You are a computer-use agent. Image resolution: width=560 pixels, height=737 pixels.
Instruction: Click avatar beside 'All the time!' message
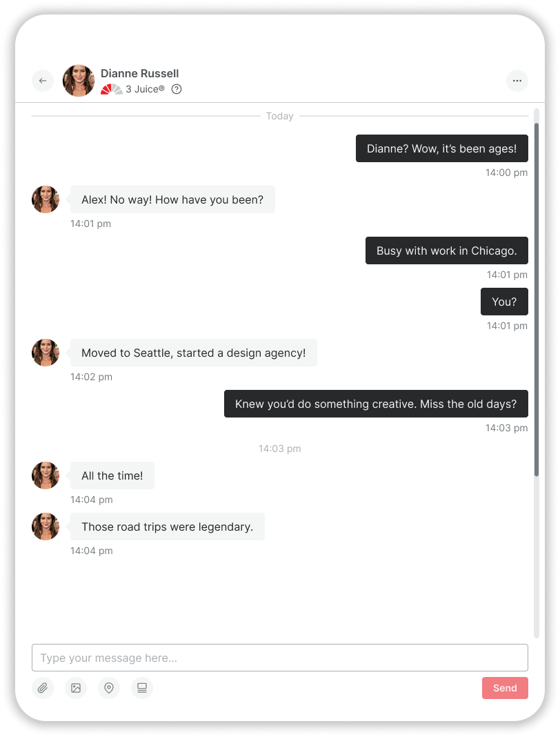tap(46, 475)
